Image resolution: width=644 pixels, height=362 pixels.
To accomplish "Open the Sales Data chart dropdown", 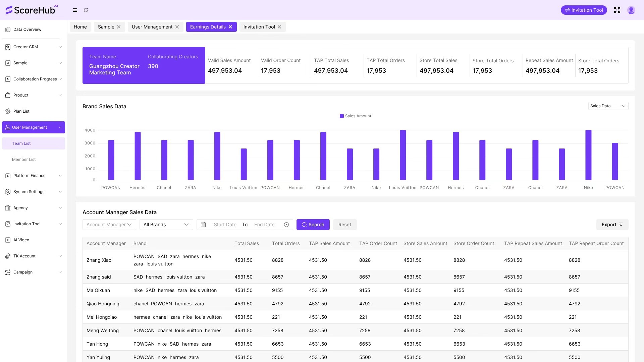I will point(608,106).
